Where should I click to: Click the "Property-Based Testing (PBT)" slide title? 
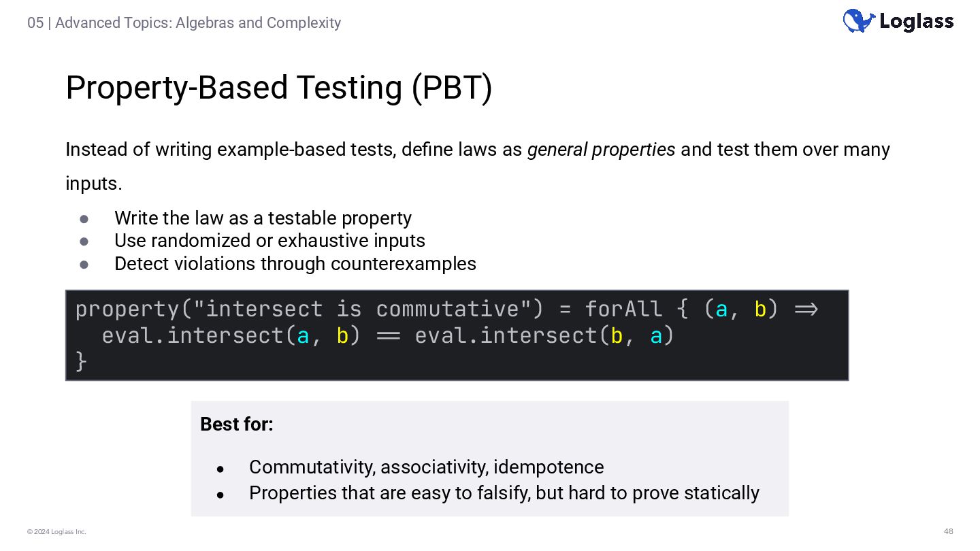click(278, 88)
